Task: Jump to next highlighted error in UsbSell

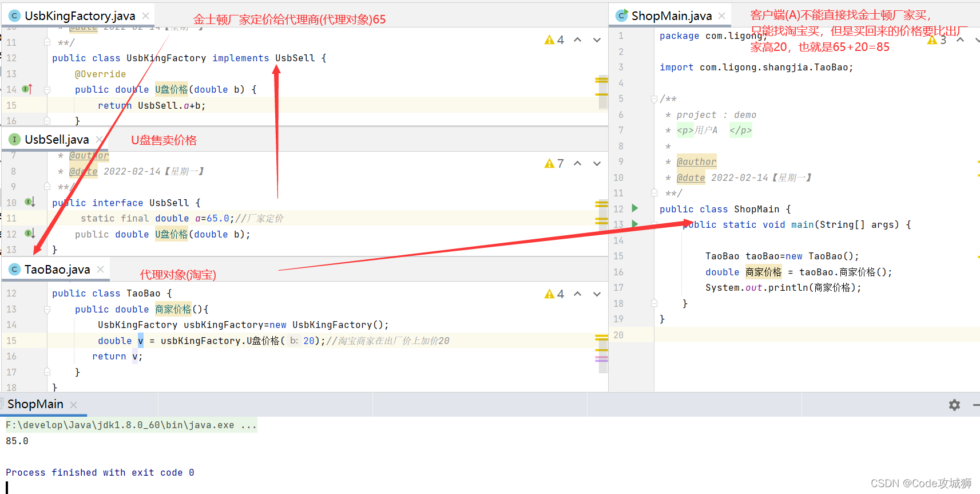Action: tap(597, 164)
